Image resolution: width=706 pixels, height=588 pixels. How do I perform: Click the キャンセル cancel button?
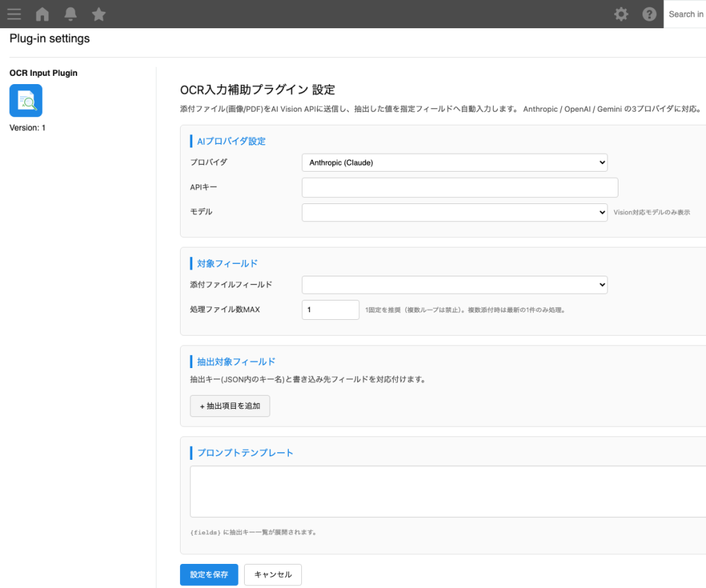[x=272, y=574]
